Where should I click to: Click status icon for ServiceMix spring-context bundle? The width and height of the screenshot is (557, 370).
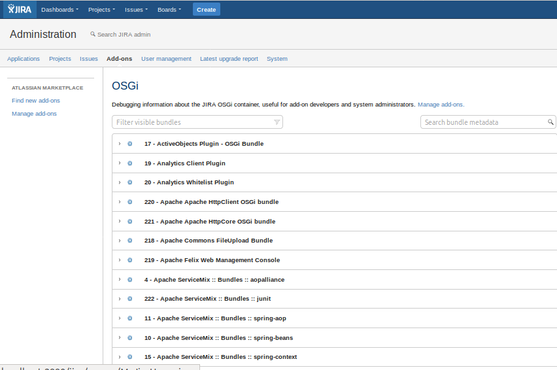130,357
